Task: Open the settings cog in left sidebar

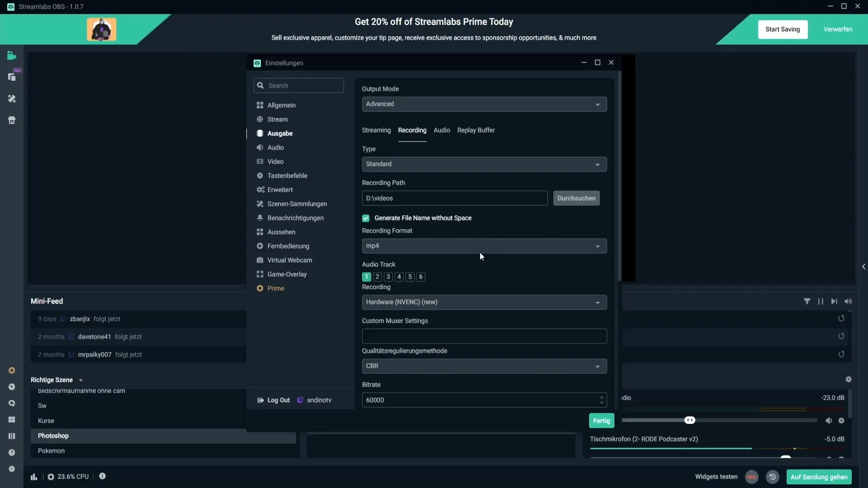Action: click(x=12, y=469)
